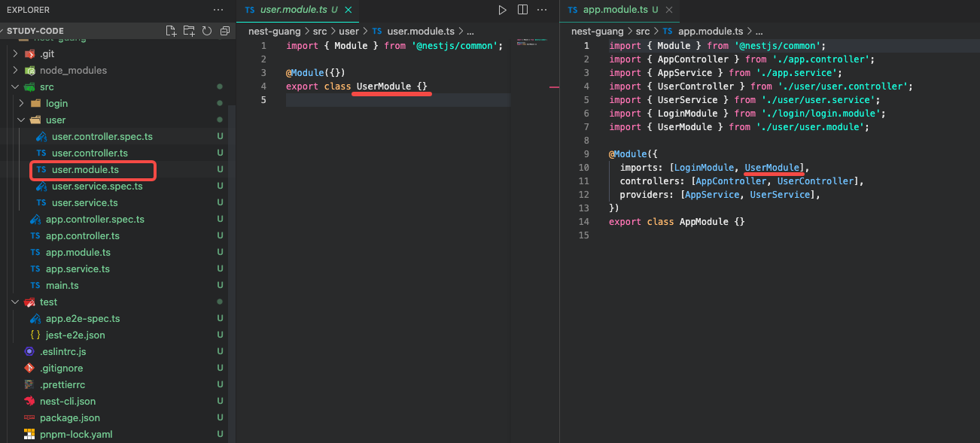
Task: Open app.service.ts from the file tree
Action: [x=117, y=269]
